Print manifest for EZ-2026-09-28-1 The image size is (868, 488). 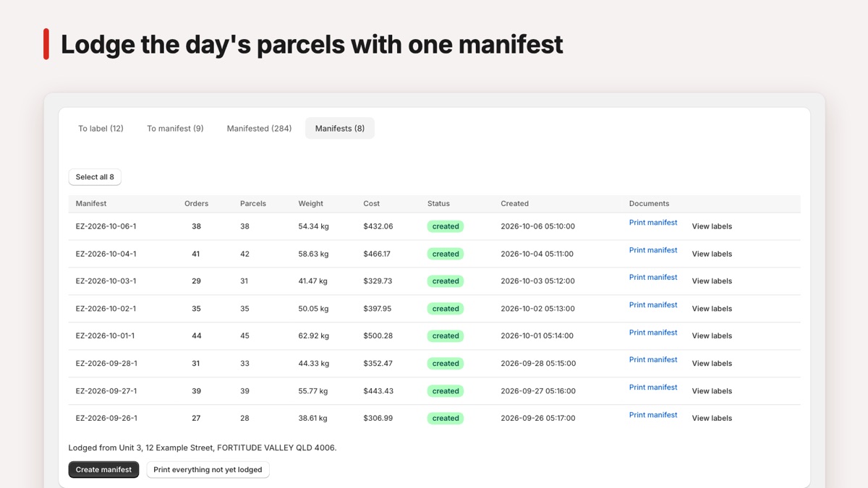click(x=653, y=360)
